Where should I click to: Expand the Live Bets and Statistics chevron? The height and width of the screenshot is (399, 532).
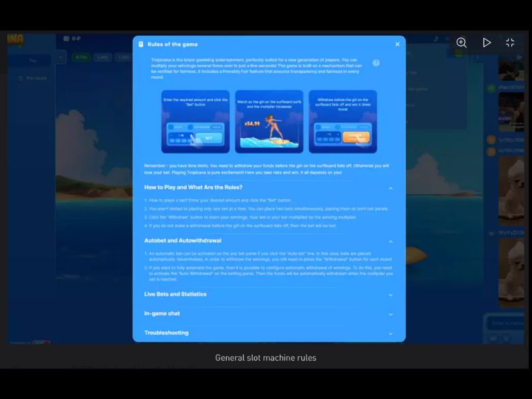(390, 295)
